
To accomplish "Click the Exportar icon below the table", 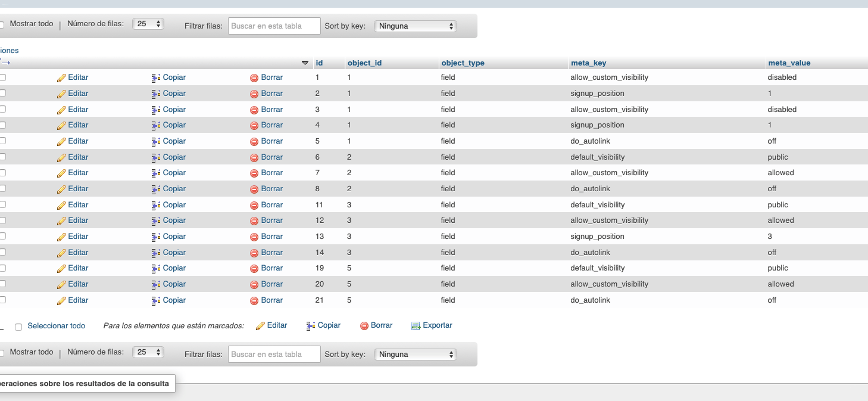I will click(x=416, y=326).
